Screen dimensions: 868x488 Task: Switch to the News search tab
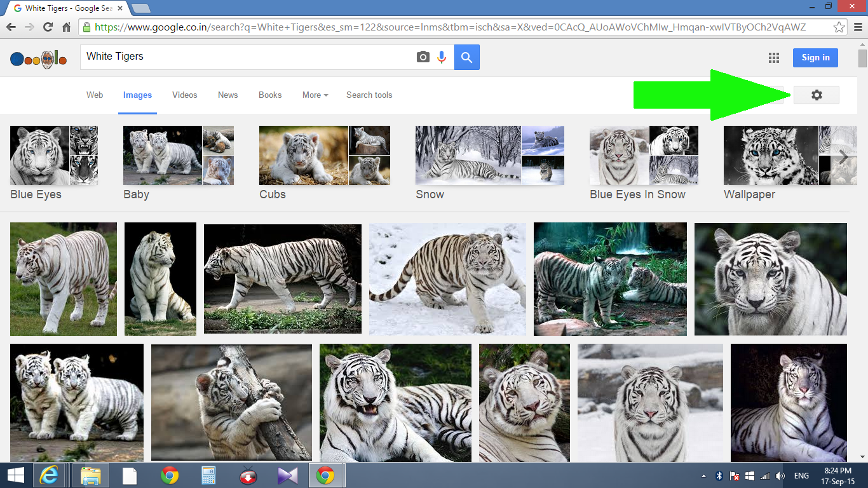tap(227, 95)
